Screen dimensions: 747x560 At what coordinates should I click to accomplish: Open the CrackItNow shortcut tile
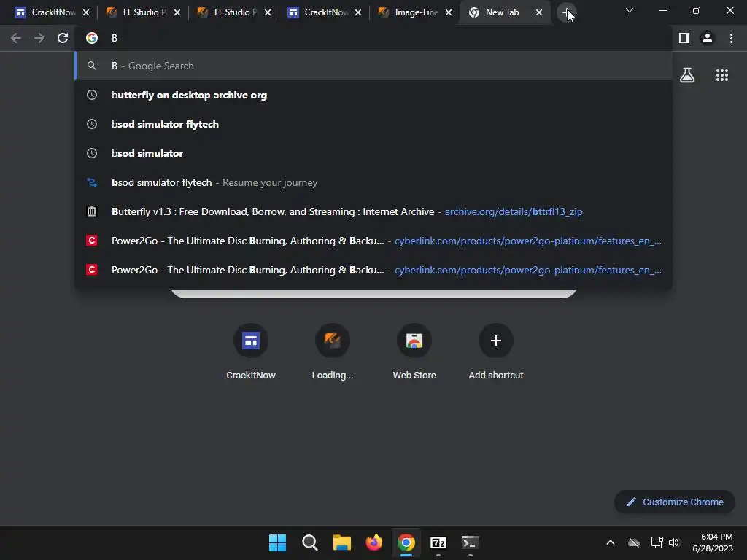point(251,351)
